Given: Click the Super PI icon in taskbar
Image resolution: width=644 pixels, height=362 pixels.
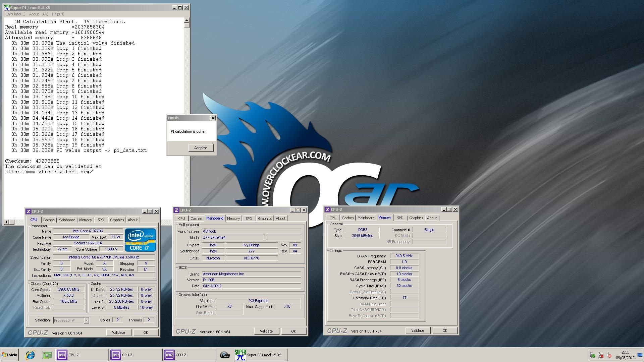Looking at the screenshot, I should click(240, 355).
